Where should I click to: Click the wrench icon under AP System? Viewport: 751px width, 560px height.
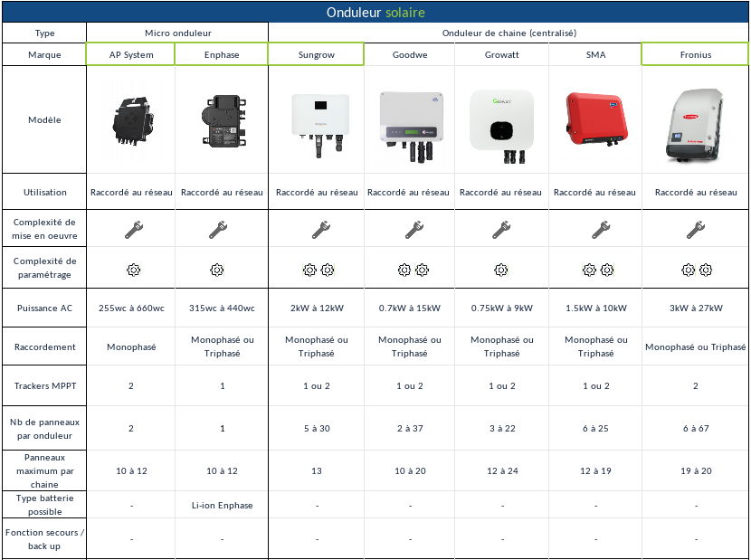click(132, 229)
